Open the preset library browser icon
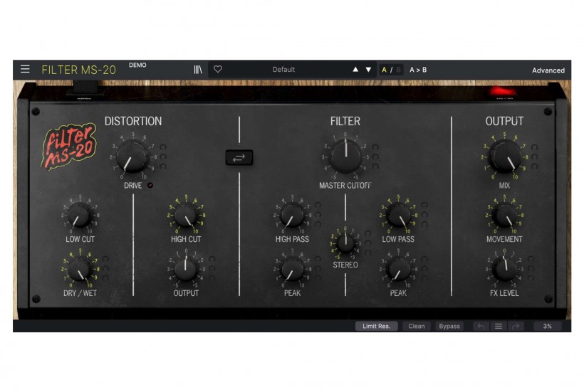This screenshot has width=584, height=392. (198, 70)
